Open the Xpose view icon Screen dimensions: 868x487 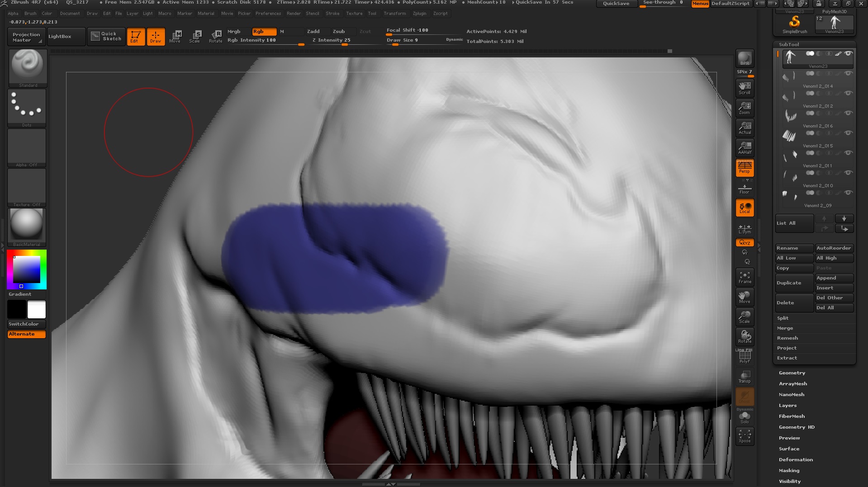745,436
